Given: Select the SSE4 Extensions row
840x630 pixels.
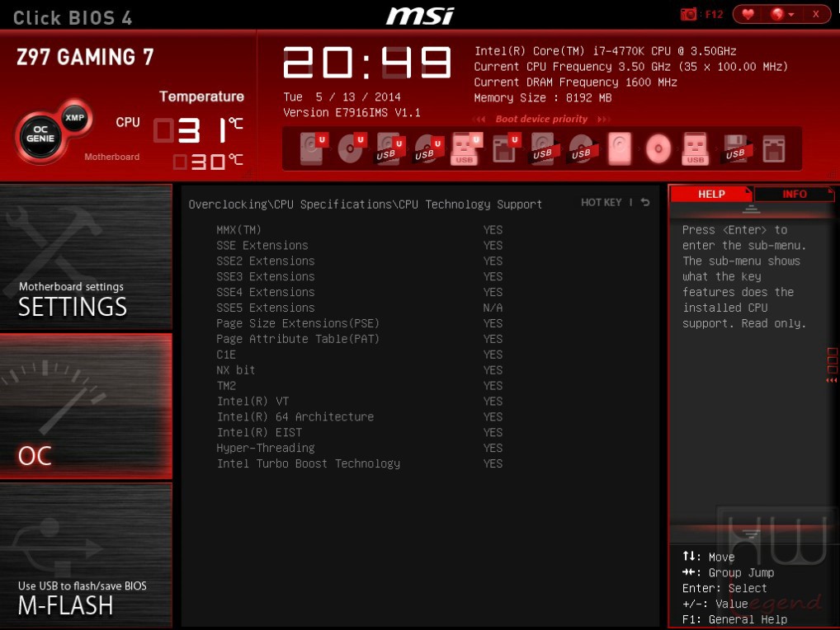Looking at the screenshot, I should tap(360, 292).
